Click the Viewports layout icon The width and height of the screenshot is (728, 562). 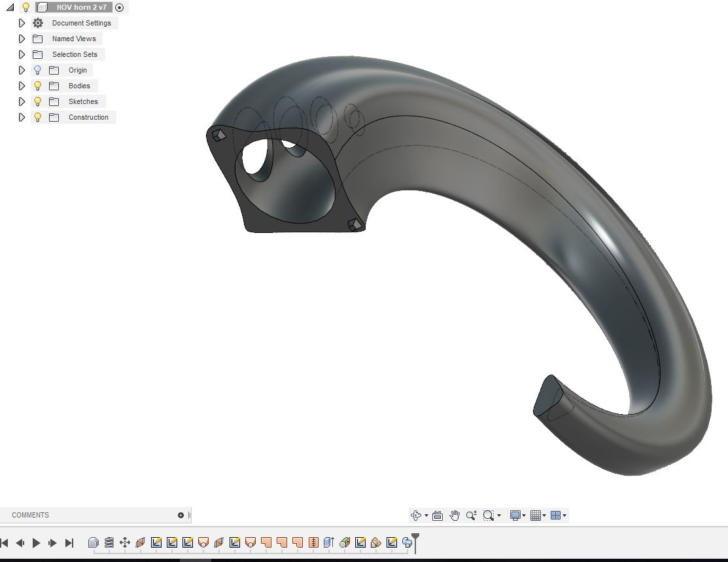(555, 515)
